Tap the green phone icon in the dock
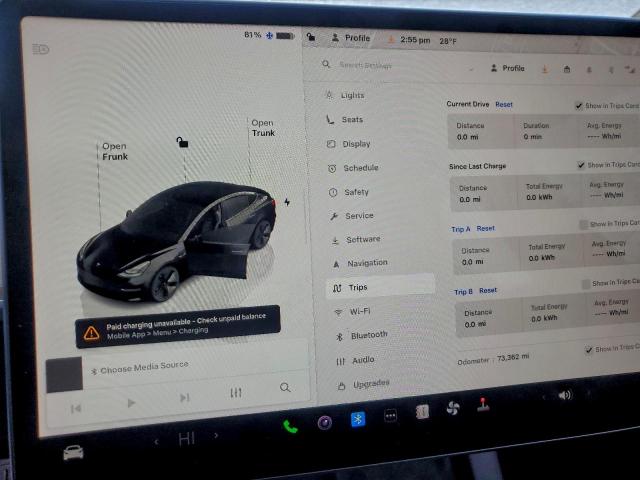Screen dimensions: 640x480 290,427
